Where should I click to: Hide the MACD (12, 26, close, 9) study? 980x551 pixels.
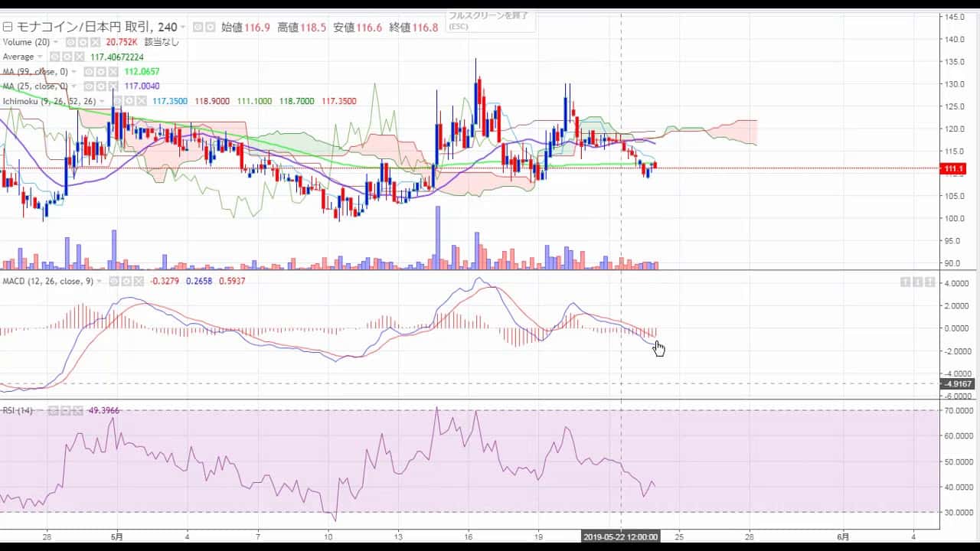(113, 281)
